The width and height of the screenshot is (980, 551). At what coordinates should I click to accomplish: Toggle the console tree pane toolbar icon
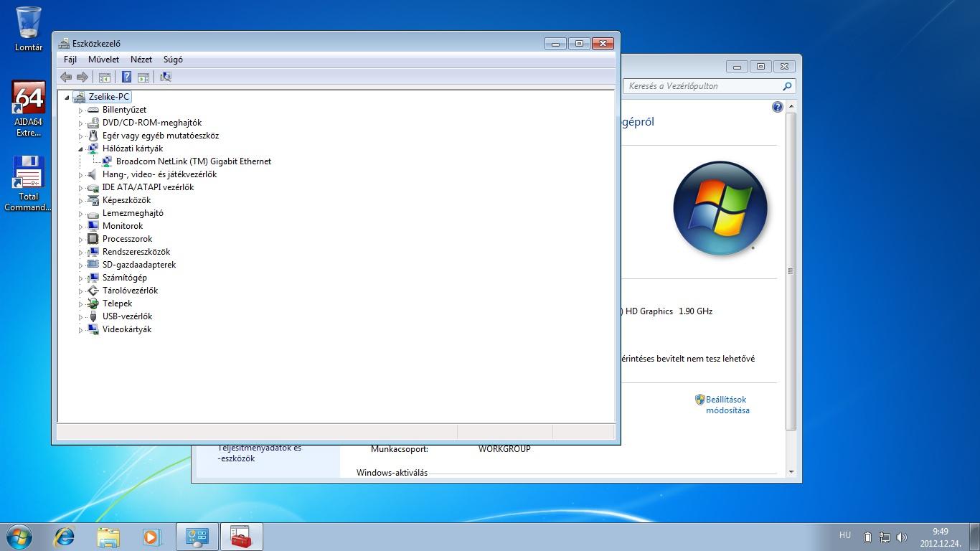click(105, 77)
